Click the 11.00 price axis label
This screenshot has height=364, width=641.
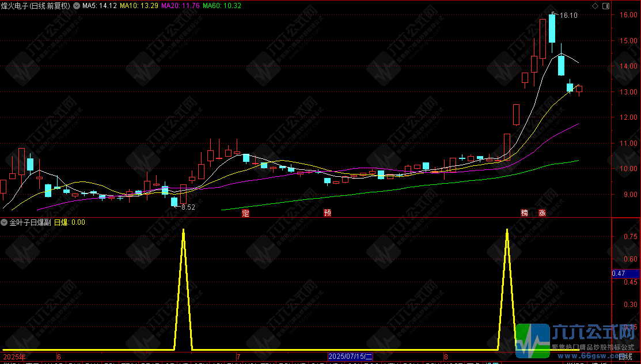click(x=628, y=143)
